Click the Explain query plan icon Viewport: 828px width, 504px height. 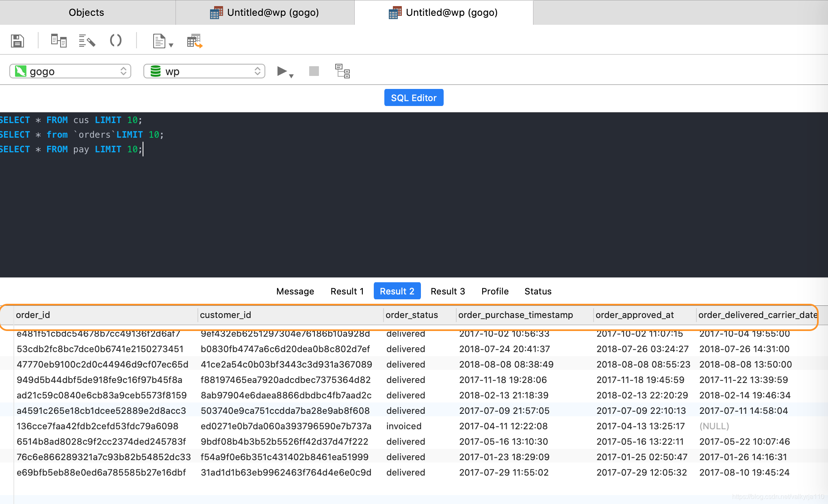[x=342, y=71]
